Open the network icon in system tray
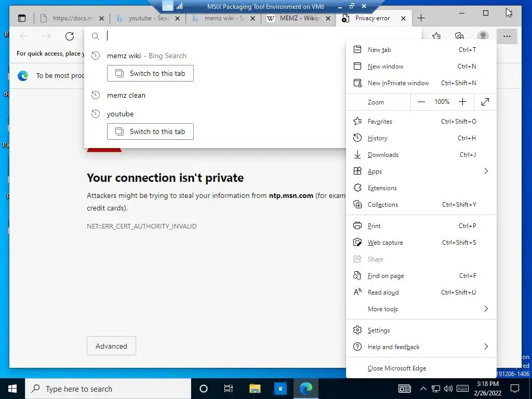This screenshot has width=532, height=399. tap(436, 389)
